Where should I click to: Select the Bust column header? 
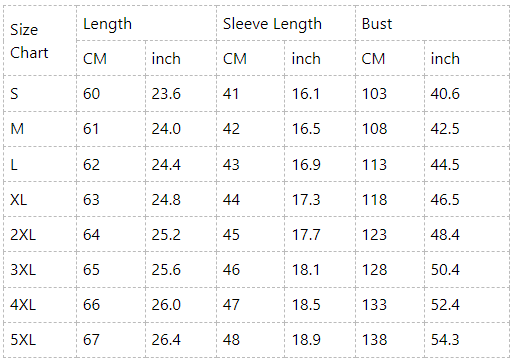coord(432,23)
